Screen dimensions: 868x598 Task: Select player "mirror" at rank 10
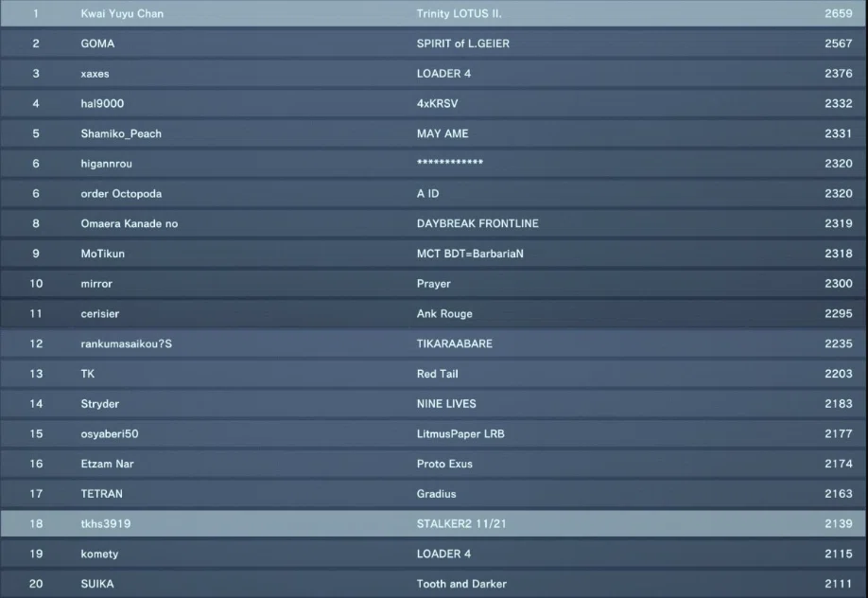96,284
